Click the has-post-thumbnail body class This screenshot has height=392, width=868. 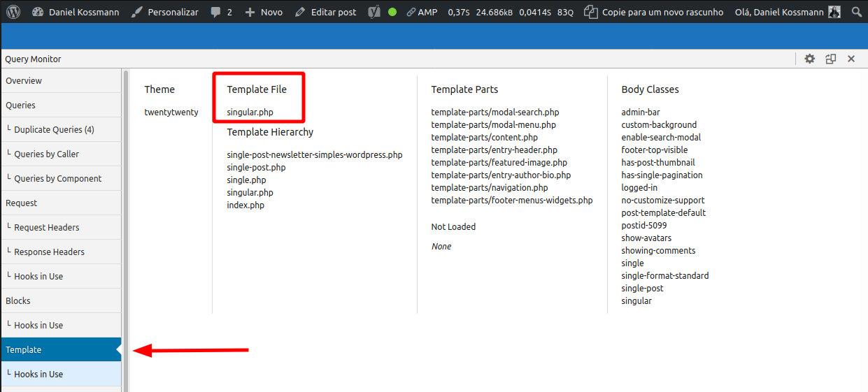[658, 163]
